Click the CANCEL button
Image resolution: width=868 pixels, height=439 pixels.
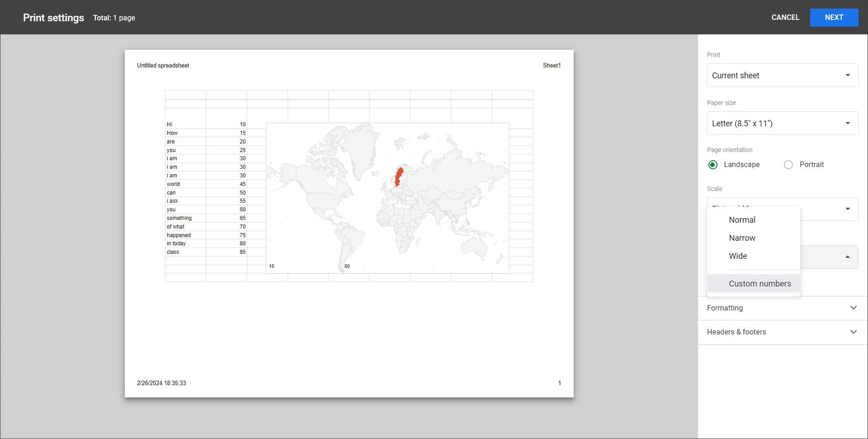pyautogui.click(x=785, y=18)
